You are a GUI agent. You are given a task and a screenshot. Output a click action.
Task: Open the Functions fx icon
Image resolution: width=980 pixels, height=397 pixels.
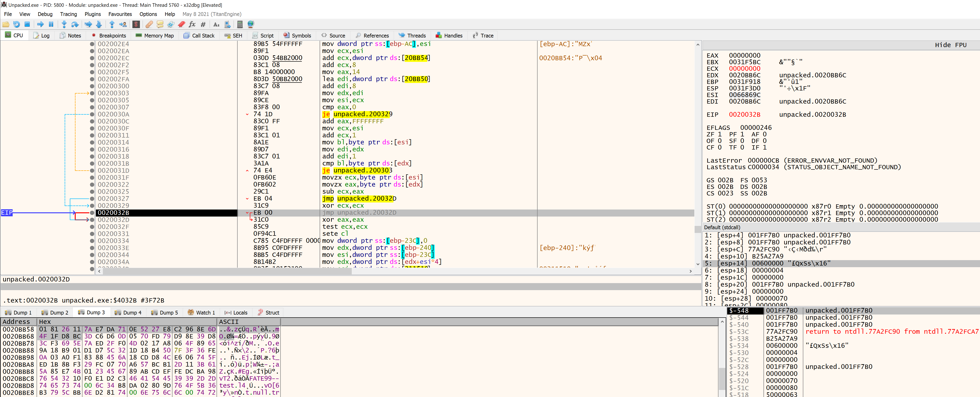click(192, 24)
